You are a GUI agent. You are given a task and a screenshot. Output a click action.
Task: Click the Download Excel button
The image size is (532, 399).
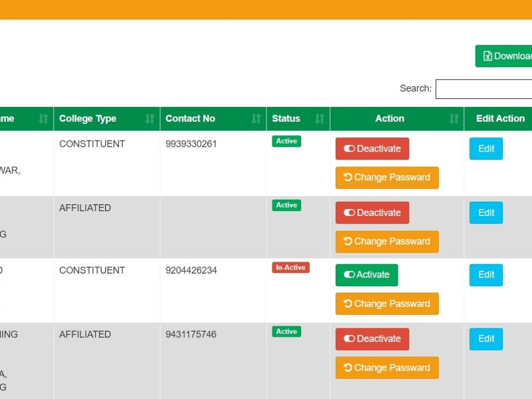click(x=504, y=56)
